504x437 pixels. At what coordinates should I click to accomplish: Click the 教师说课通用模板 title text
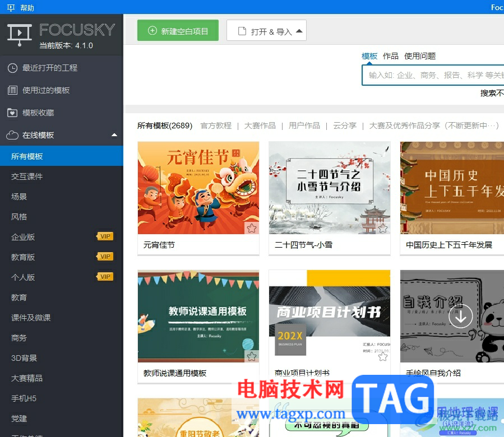175,373
